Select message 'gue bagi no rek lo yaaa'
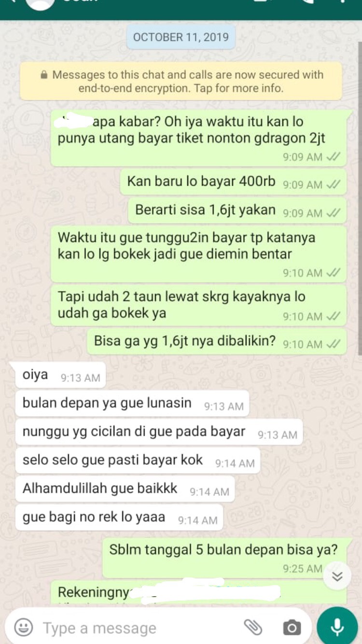 [119, 518]
